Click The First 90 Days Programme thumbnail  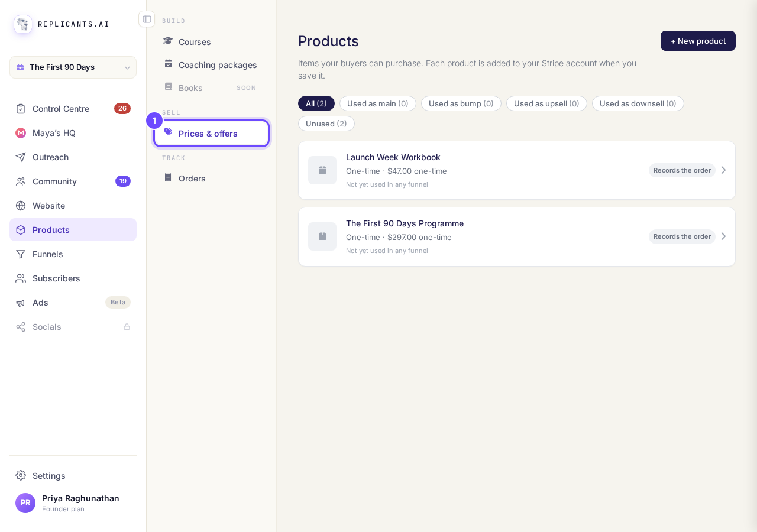pyautogui.click(x=322, y=236)
